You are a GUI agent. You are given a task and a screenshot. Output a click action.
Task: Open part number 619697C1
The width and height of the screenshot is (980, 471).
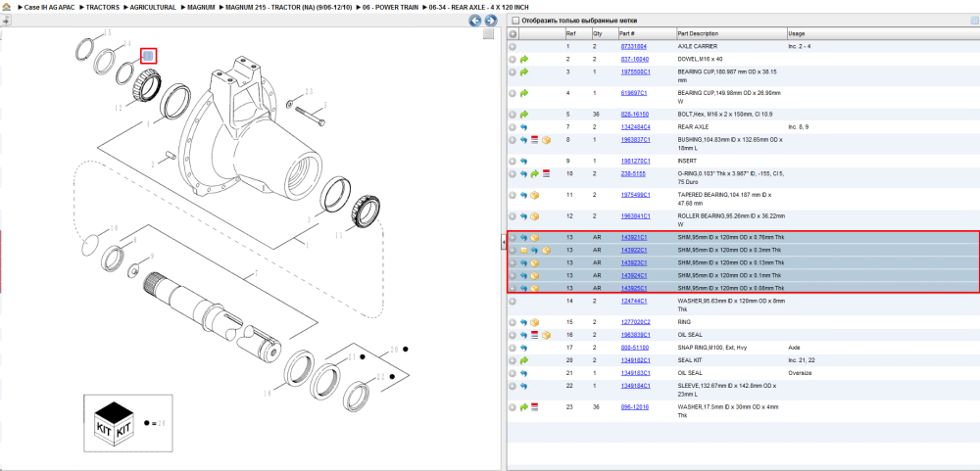[633, 93]
